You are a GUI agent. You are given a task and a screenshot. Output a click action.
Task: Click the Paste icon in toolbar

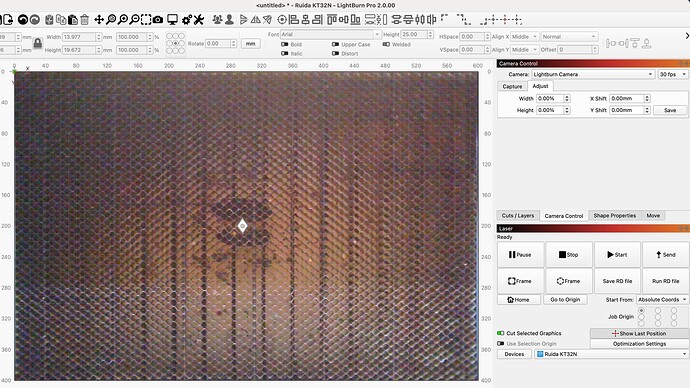73,20
